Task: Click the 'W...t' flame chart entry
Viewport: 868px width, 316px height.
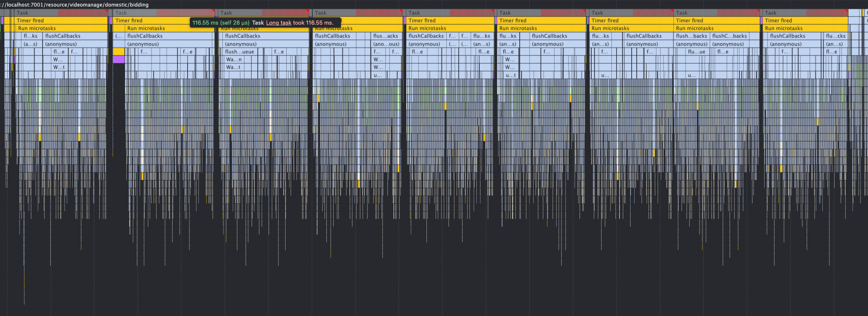Action: 59,67
